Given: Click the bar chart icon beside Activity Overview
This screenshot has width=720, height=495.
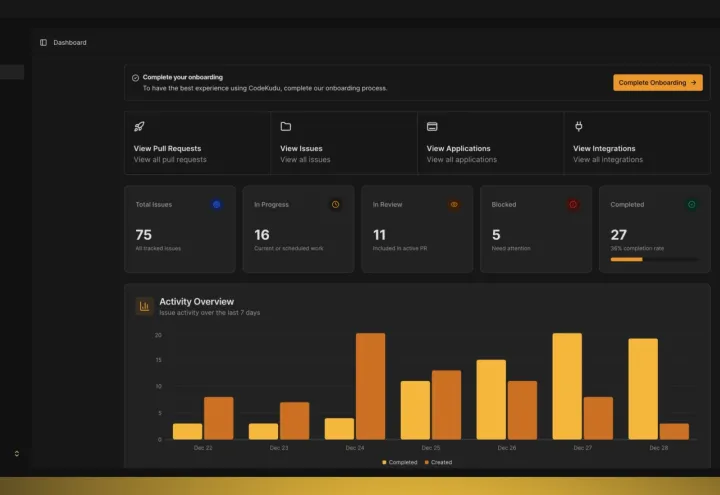Looking at the screenshot, I should [x=144, y=306].
